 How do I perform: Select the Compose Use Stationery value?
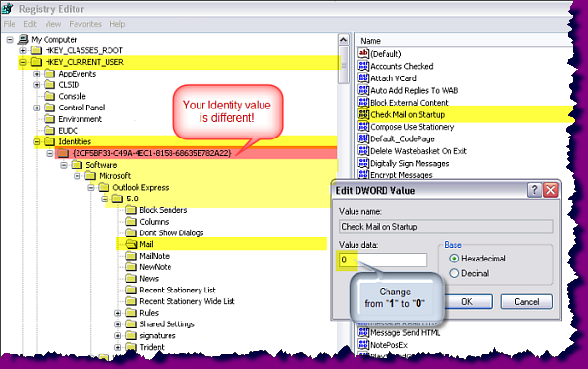pyautogui.click(x=412, y=127)
